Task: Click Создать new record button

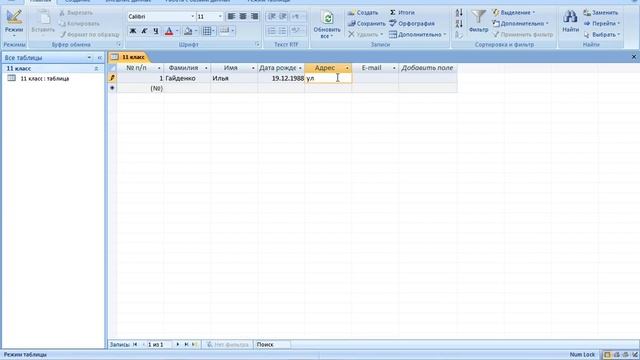Action: pyautogui.click(x=363, y=13)
